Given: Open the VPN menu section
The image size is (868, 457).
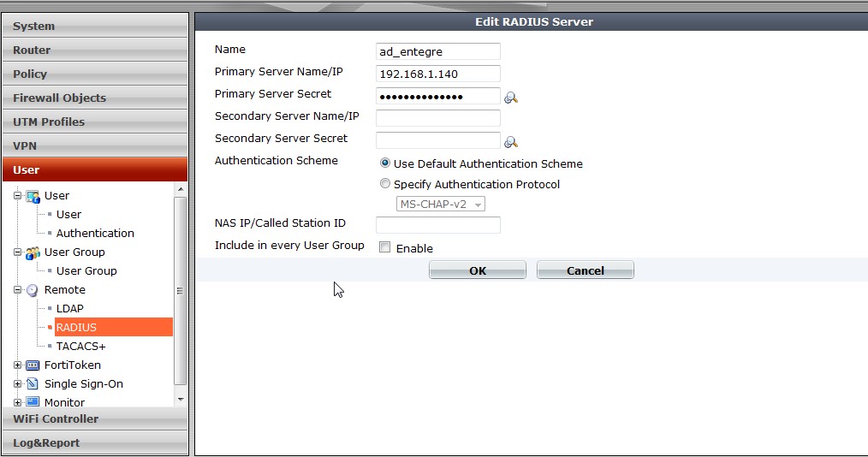Looking at the screenshot, I should (94, 145).
